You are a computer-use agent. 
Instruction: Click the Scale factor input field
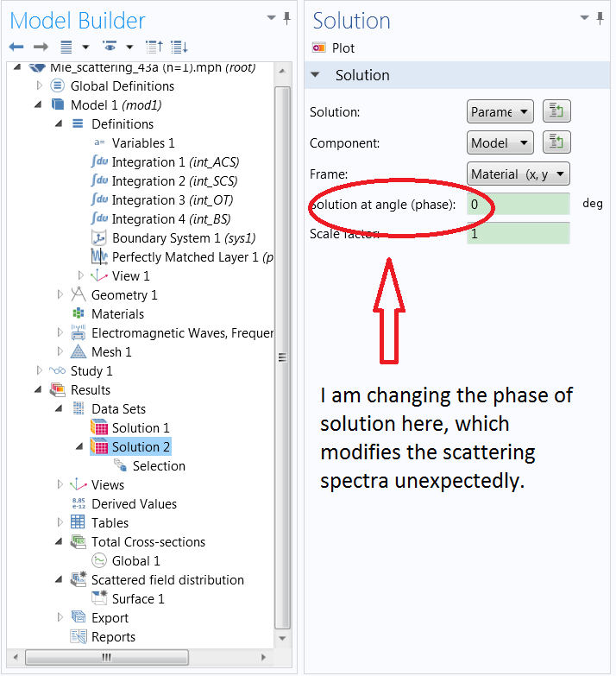[x=518, y=233]
